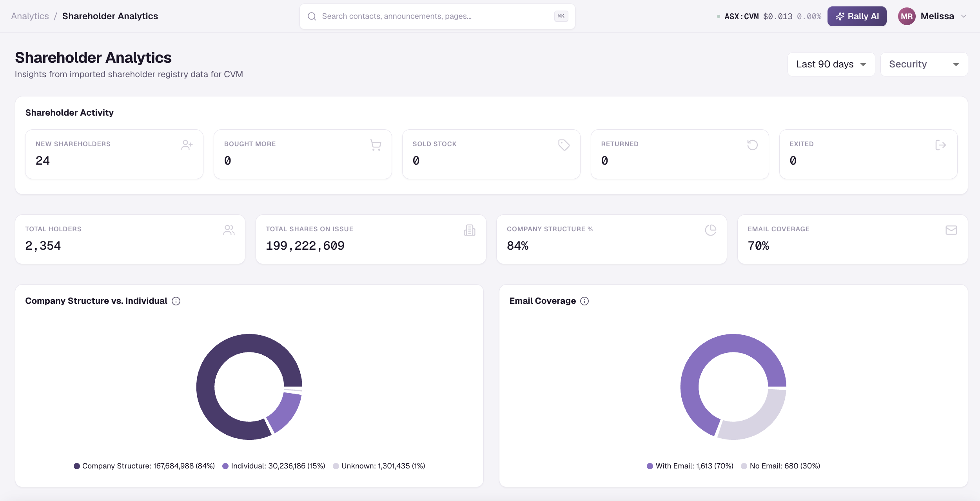The height and width of the screenshot is (501, 980).
Task: Click Unknown legend color dot
Action: [x=336, y=466]
